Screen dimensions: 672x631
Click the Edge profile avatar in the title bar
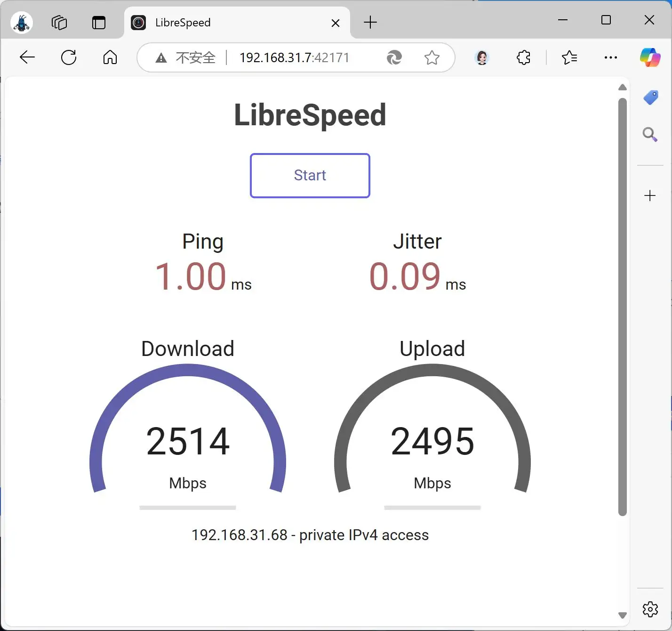pyautogui.click(x=22, y=23)
